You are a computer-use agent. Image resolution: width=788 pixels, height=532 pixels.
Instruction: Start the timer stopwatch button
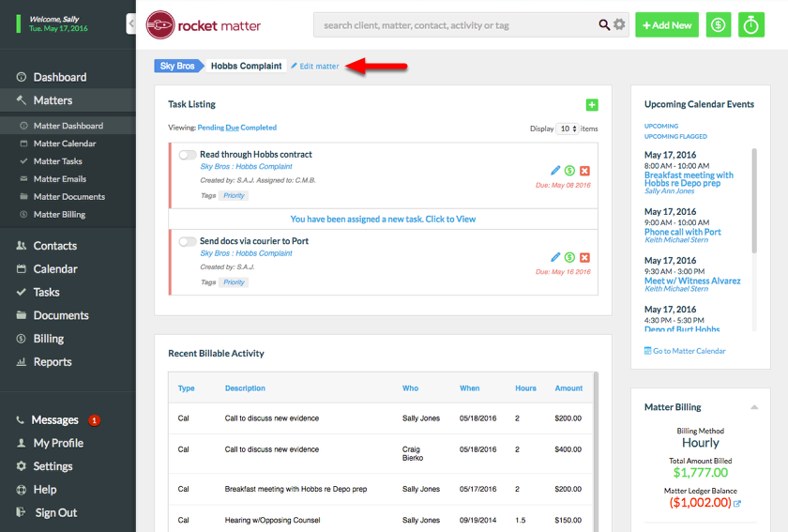tap(750, 24)
